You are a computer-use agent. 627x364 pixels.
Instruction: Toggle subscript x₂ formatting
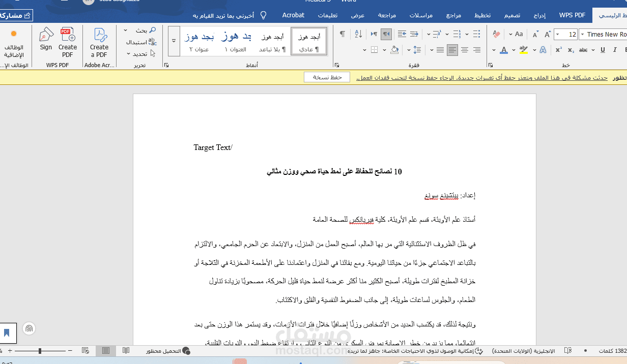pyautogui.click(x=571, y=50)
